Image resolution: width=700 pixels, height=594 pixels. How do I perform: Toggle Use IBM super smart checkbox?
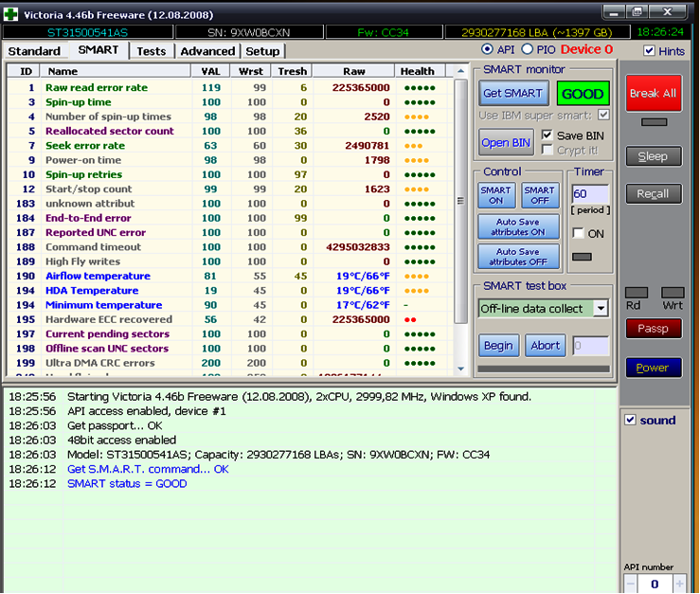pos(603,115)
